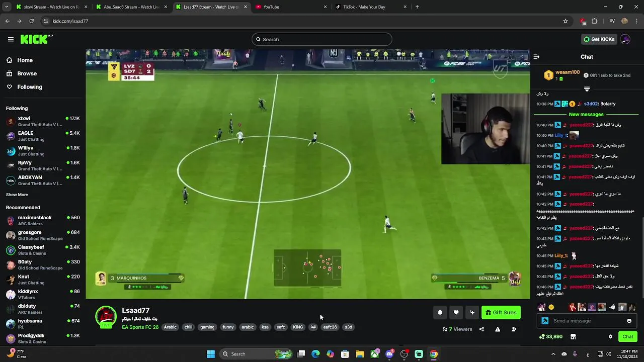Select the Arabic tag

[x=171, y=327]
